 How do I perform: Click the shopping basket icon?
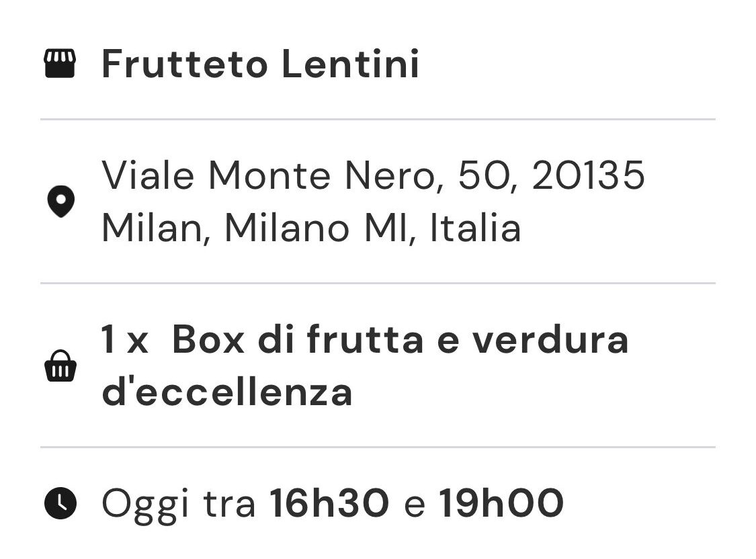pyautogui.click(x=60, y=365)
